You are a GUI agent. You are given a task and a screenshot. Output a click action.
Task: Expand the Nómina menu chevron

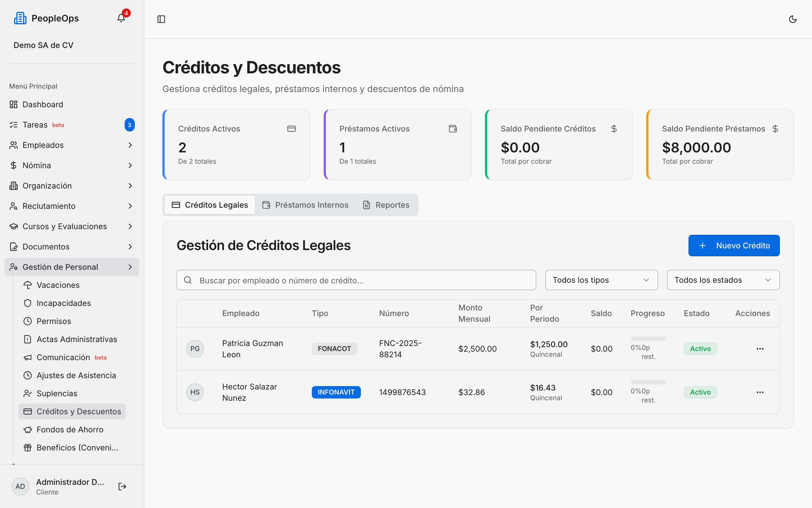[x=130, y=165]
